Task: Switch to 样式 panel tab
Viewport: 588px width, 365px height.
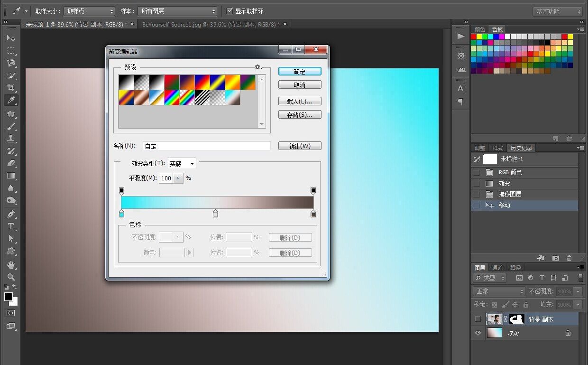Action: coord(498,148)
